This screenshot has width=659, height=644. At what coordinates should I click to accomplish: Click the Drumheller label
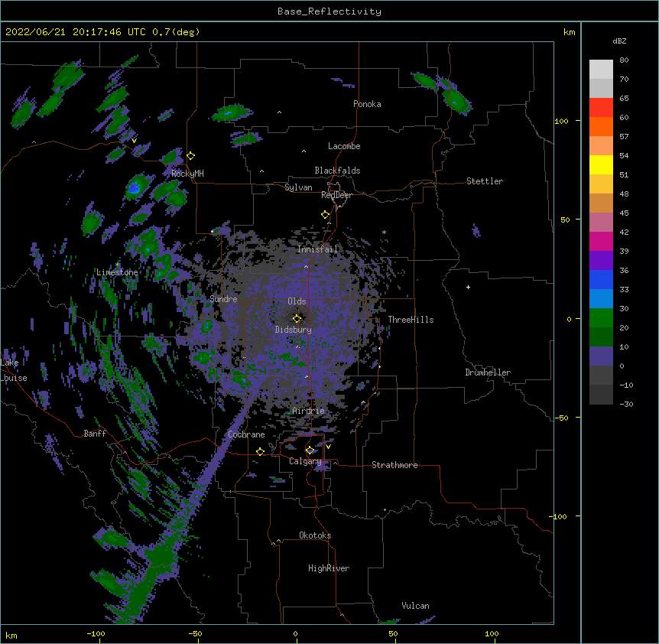tap(488, 372)
